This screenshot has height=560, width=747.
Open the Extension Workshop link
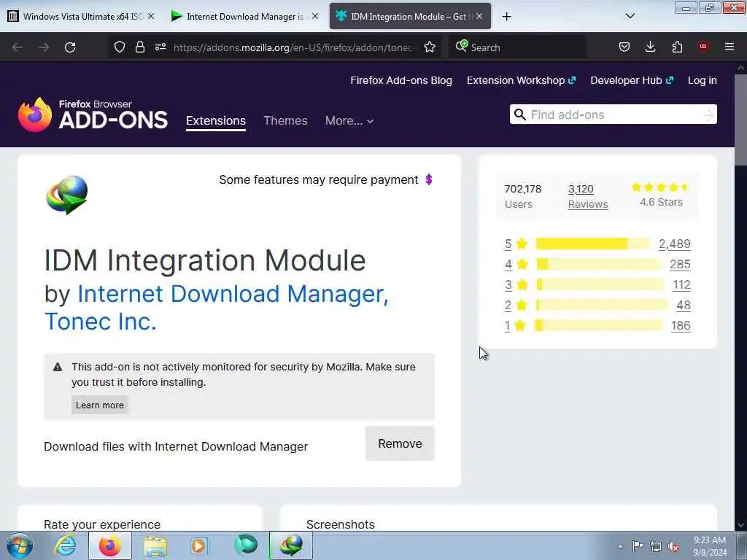click(x=521, y=80)
